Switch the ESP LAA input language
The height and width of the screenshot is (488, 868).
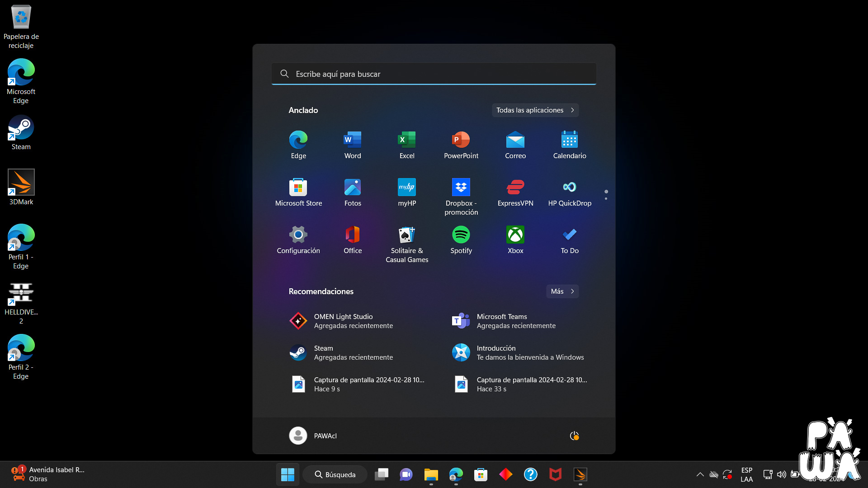[x=747, y=474]
